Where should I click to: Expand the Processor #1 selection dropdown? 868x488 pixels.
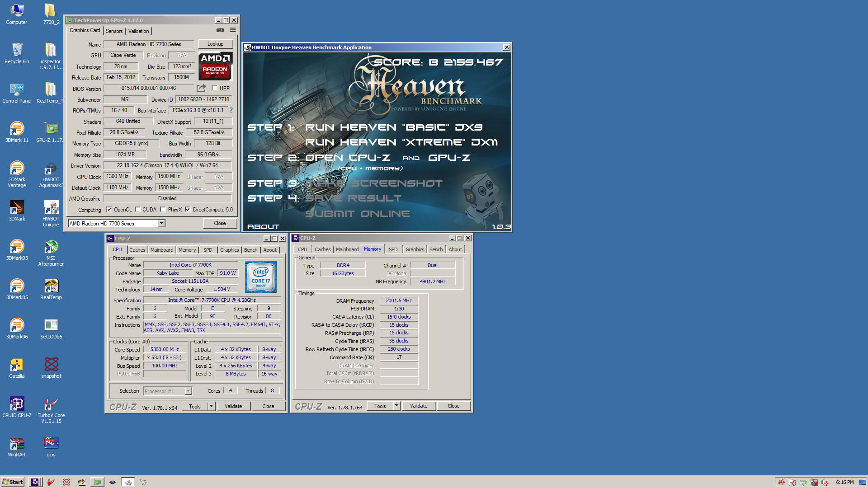click(188, 391)
